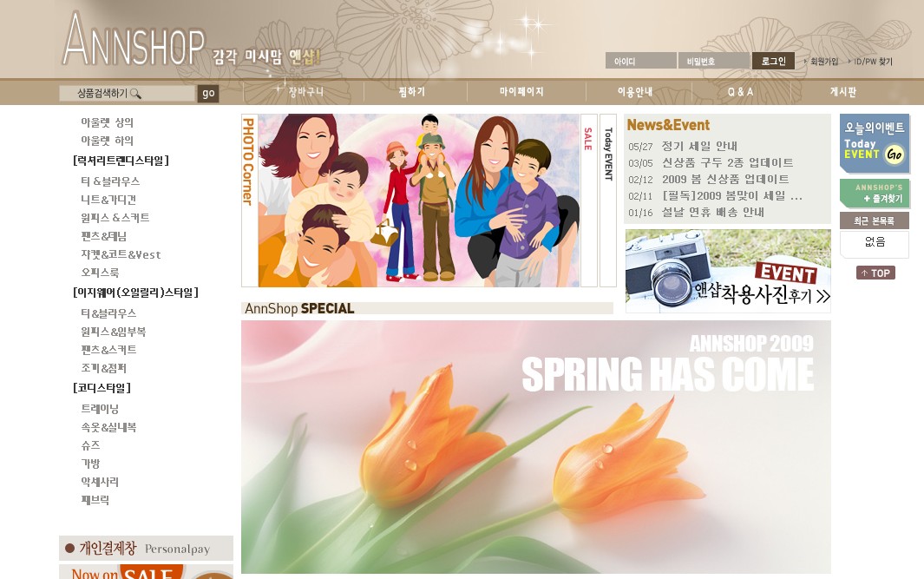
Task: Open the 마이페이지 menu
Action: (x=521, y=91)
